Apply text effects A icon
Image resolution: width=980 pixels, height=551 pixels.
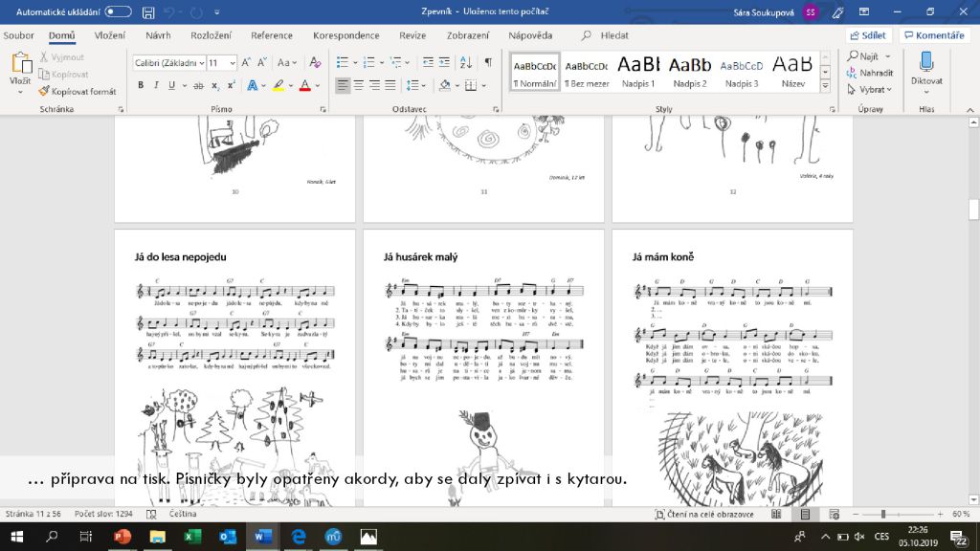click(x=253, y=85)
